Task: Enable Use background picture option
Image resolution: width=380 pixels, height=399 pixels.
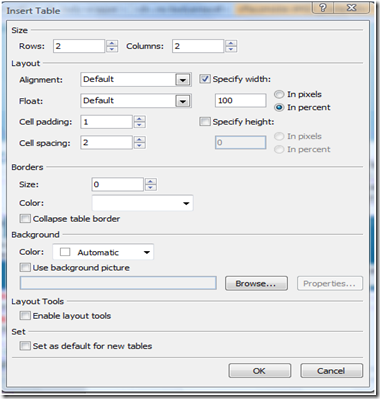Action: tap(25, 267)
